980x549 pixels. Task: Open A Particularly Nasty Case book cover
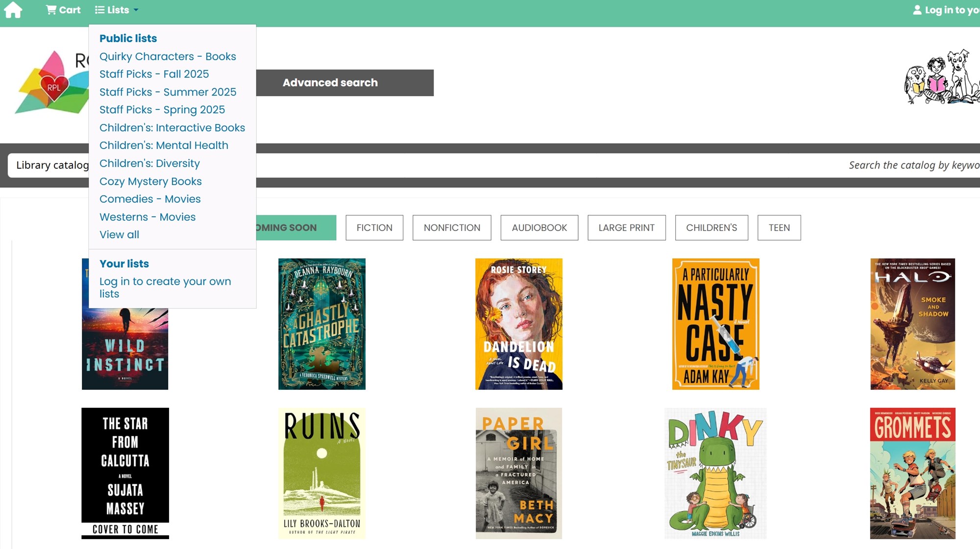click(x=715, y=324)
